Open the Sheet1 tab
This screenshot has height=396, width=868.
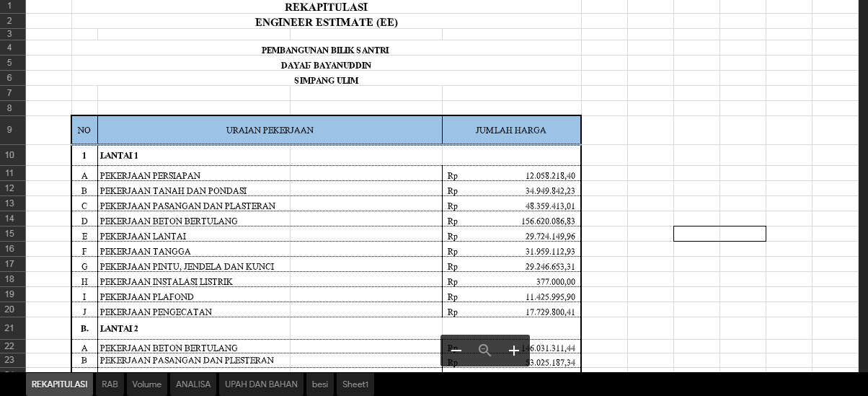355,384
